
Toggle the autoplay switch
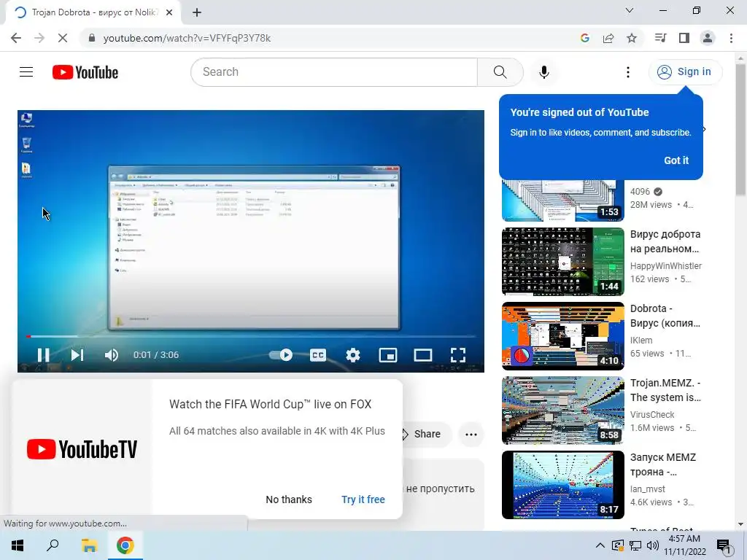pyautogui.click(x=281, y=355)
